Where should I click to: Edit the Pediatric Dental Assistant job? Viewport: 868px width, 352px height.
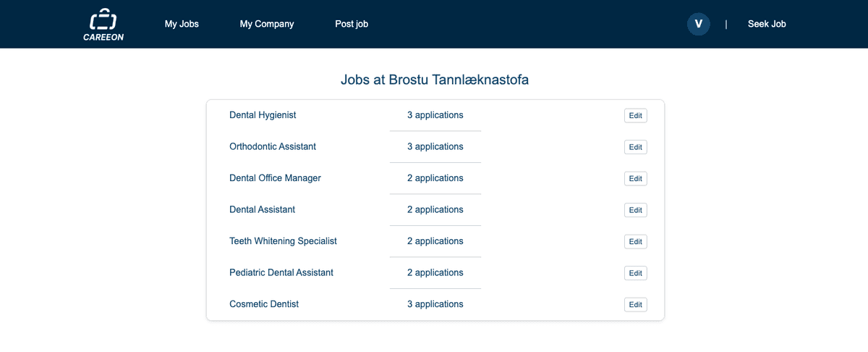(635, 273)
